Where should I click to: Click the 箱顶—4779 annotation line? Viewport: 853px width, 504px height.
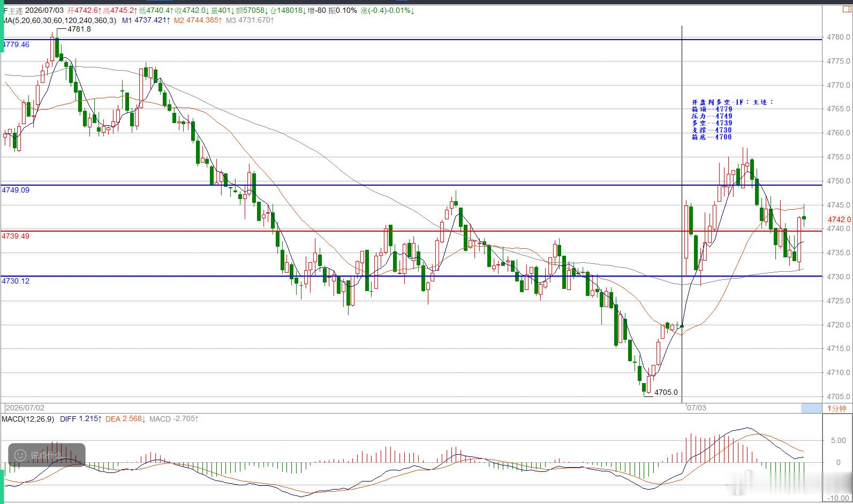[712, 109]
